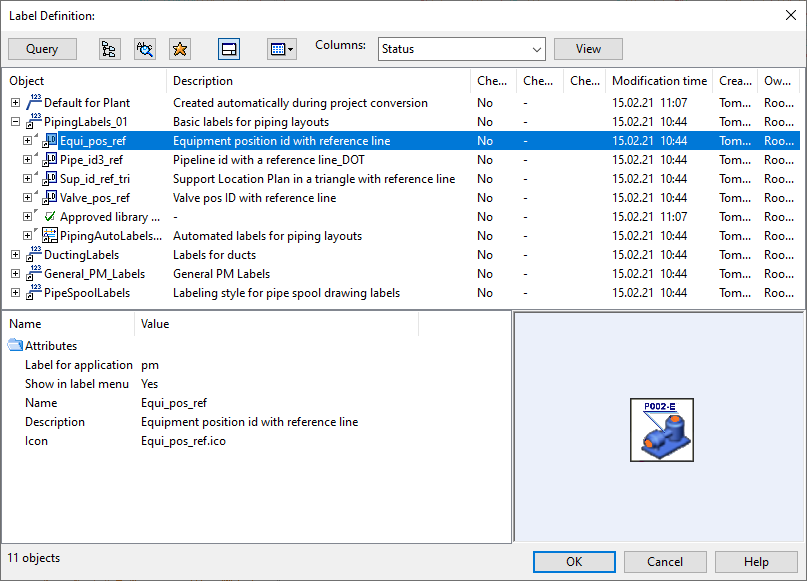Expand the Pipe_id3_ref tree node
This screenshot has width=807, height=581.
(28, 160)
